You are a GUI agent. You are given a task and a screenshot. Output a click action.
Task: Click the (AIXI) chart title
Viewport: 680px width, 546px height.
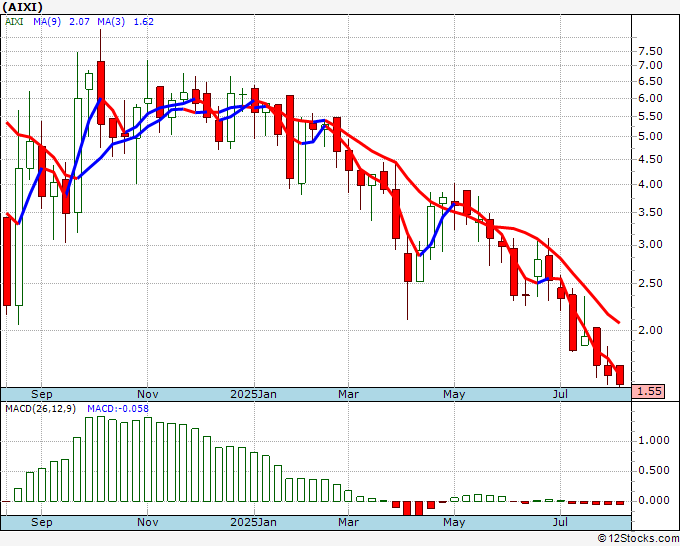pyautogui.click(x=23, y=7)
